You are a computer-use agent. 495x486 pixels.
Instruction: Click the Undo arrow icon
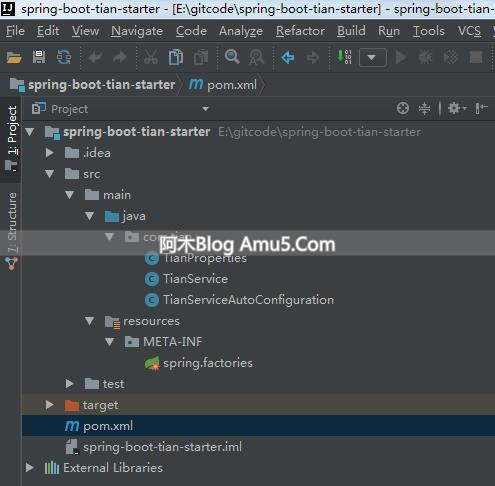click(x=95, y=57)
